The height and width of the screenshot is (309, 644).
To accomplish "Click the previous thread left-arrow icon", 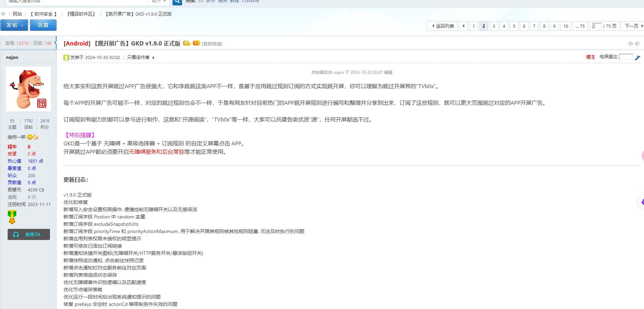I will pyautogui.click(x=630, y=44).
